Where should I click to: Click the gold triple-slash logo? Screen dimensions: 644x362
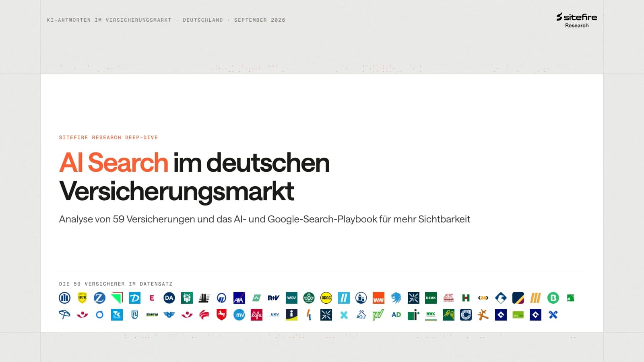(535, 298)
